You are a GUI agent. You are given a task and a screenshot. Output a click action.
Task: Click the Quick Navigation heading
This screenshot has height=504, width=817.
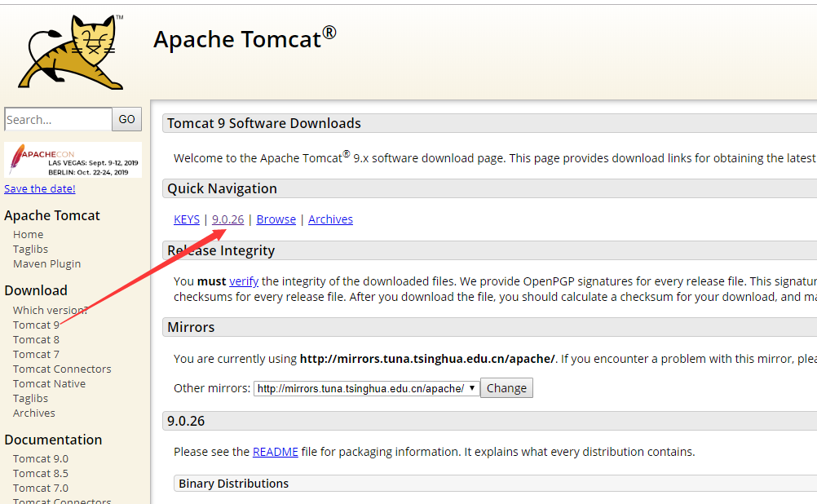(222, 188)
